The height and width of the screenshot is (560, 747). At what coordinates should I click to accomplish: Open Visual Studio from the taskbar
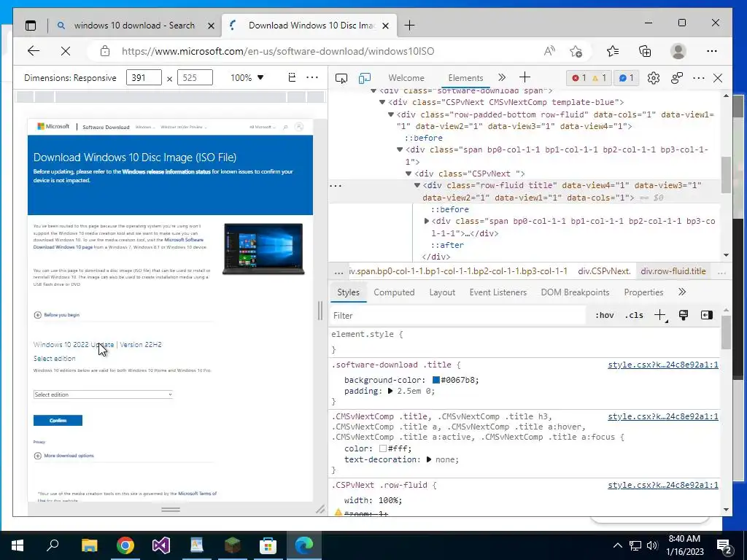pos(161,545)
